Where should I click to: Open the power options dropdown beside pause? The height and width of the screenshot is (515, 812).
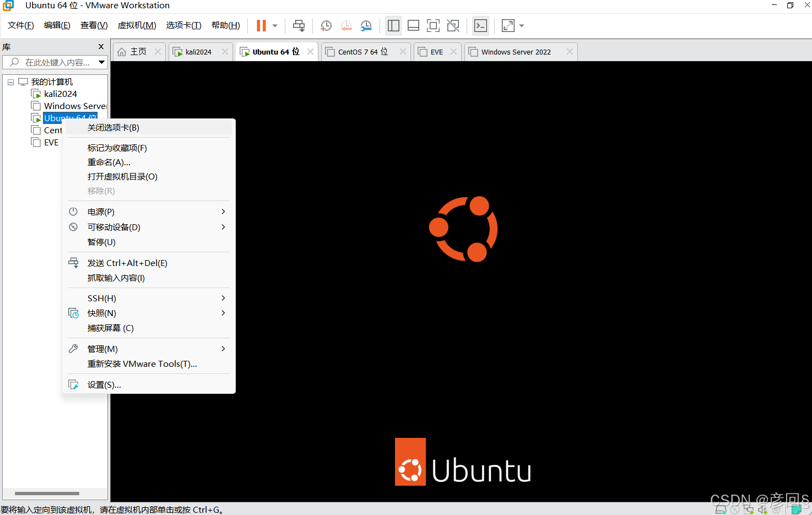point(275,26)
